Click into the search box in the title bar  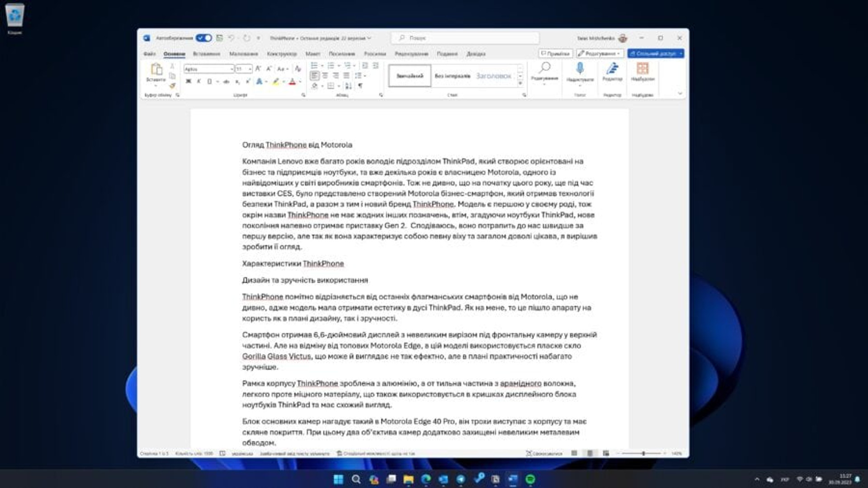pyautogui.click(x=465, y=38)
